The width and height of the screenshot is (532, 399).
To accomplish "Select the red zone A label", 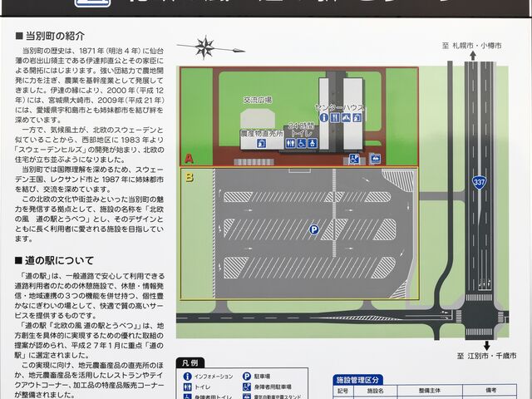I will (x=189, y=158).
